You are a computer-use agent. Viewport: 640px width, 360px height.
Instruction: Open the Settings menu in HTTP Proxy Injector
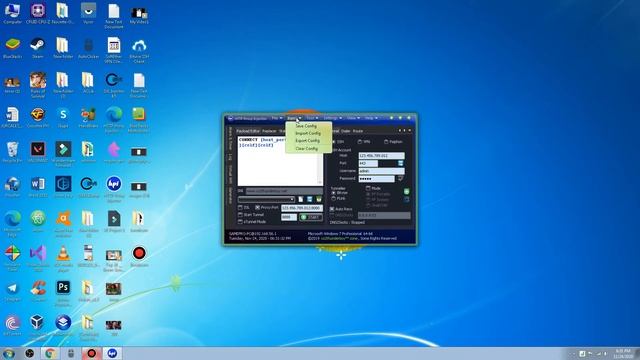333,118
